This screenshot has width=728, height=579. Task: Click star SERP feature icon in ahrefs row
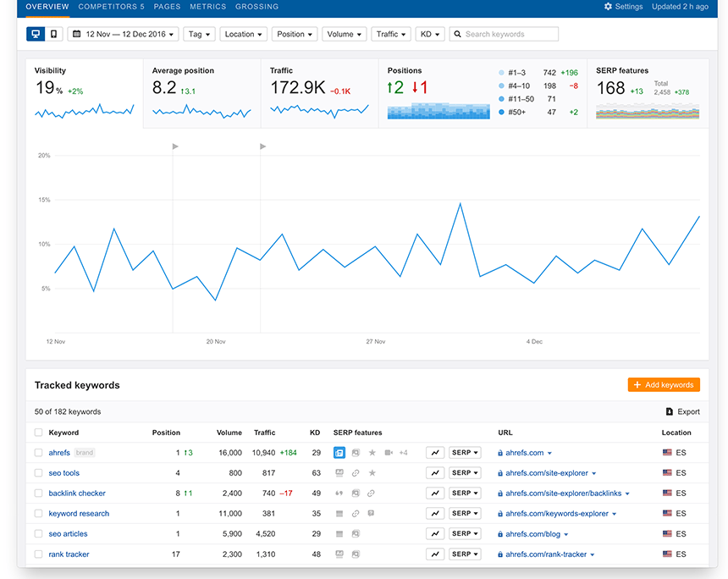tap(372, 452)
